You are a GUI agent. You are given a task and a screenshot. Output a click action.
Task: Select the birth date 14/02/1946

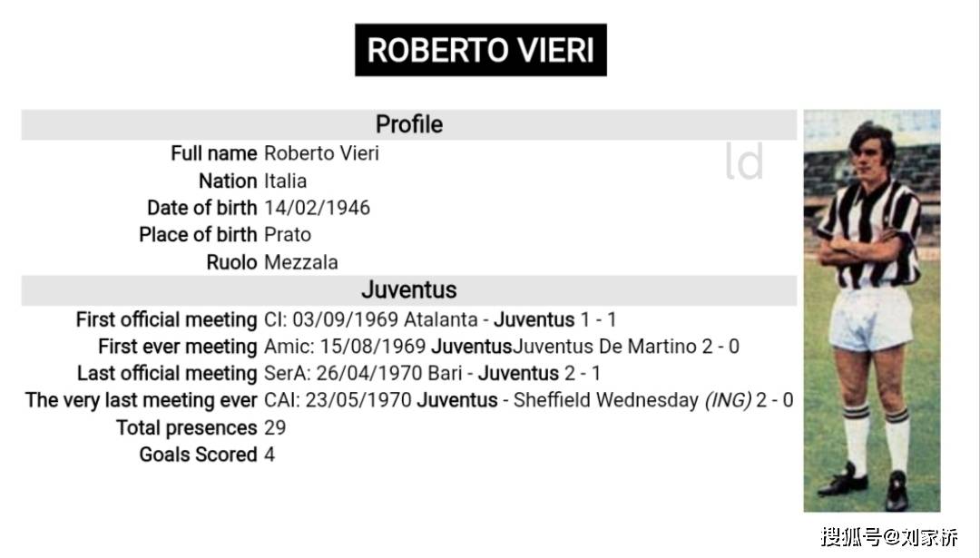(317, 208)
